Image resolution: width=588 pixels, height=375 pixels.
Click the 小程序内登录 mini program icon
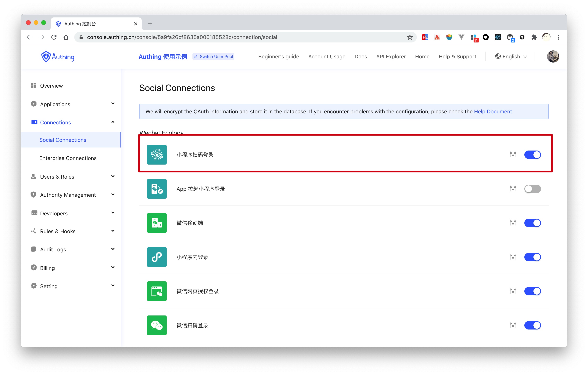tap(157, 257)
